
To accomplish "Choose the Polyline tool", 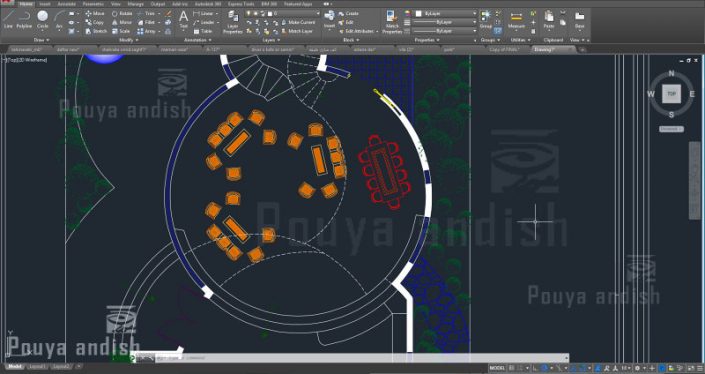I will (24, 20).
